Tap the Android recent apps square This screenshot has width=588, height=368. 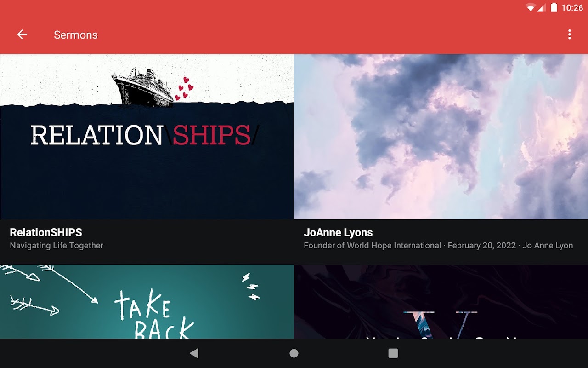[x=393, y=353]
